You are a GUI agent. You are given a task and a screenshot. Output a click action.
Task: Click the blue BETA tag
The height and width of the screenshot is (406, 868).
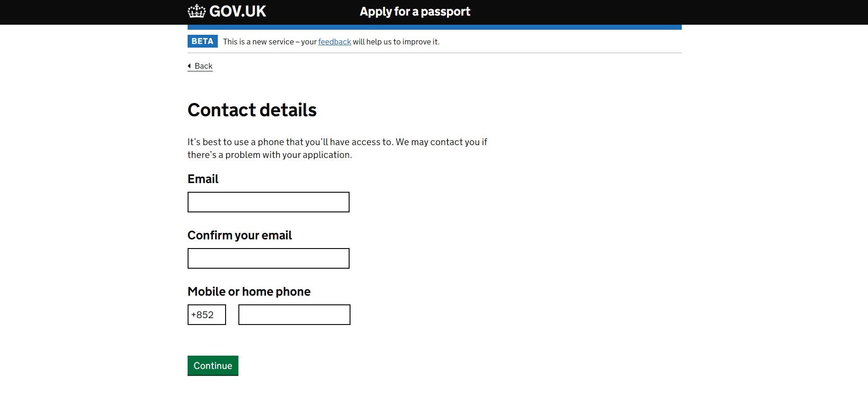tap(202, 41)
